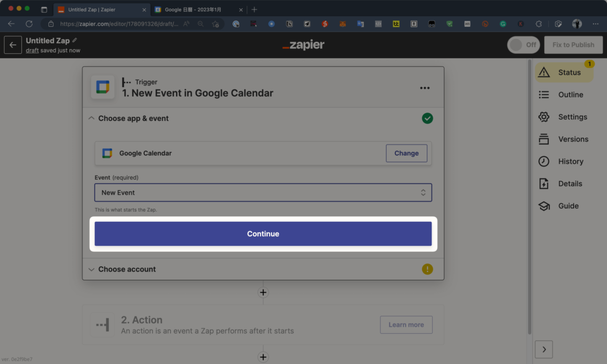This screenshot has width=607, height=364.
Task: Open the History clock icon
Action: pos(544,161)
